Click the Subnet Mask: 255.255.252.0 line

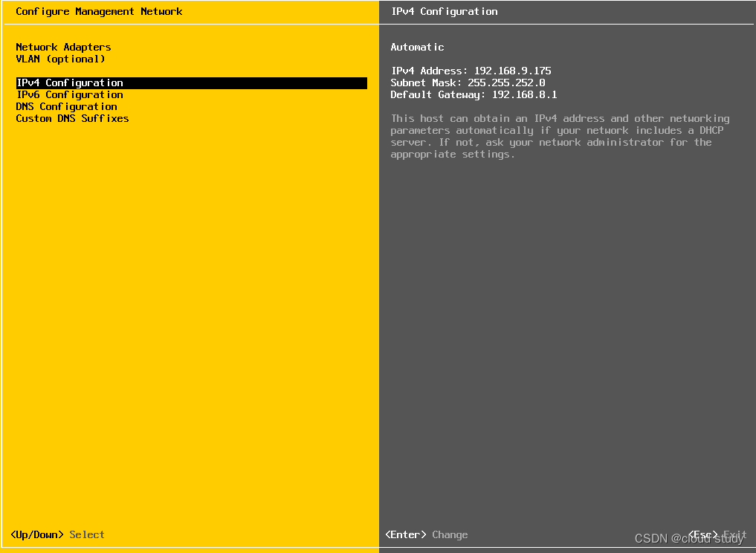tap(468, 83)
